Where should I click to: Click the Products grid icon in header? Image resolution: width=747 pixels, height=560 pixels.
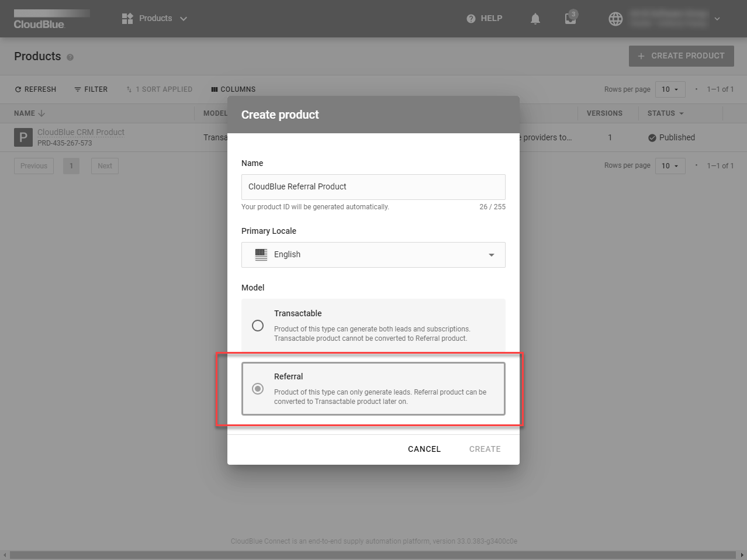(127, 19)
